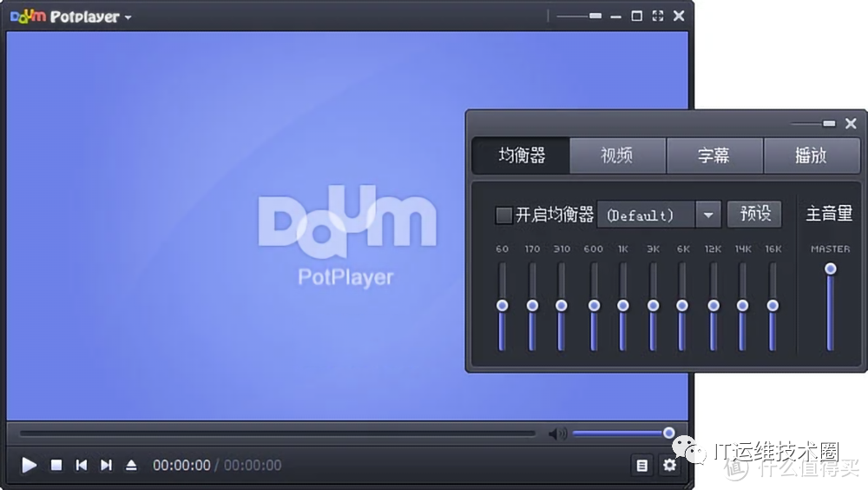
Task: Adjust the 6K equalizer band
Action: point(682,306)
